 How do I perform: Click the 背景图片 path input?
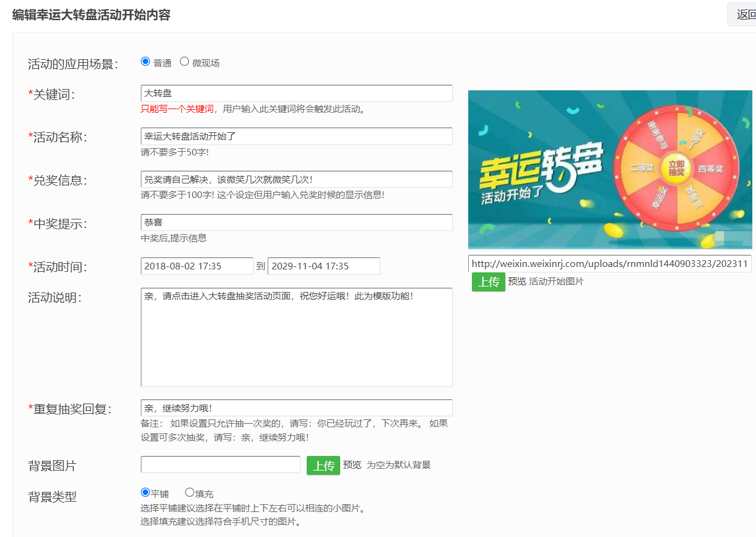click(220, 464)
